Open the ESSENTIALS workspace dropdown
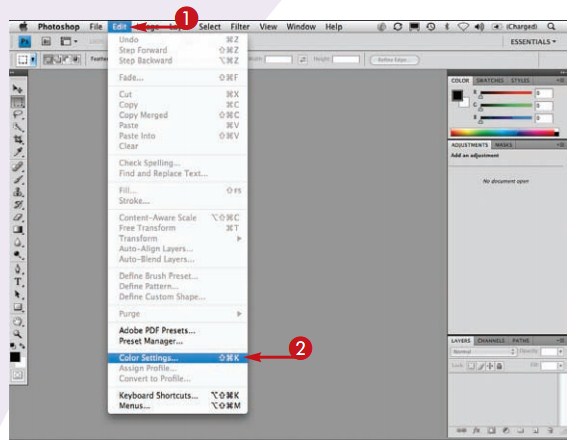This screenshot has height=441, width=579. click(533, 42)
